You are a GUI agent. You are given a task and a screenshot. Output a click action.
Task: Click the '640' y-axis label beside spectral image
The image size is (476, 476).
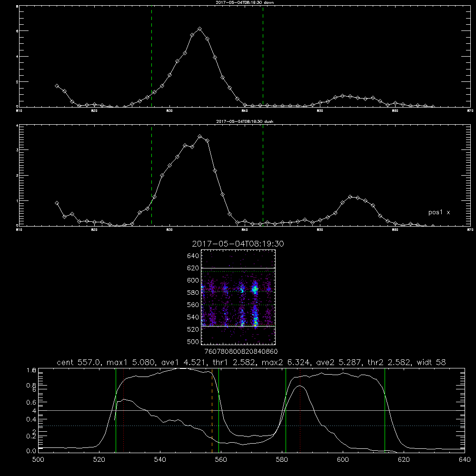coord(193,256)
